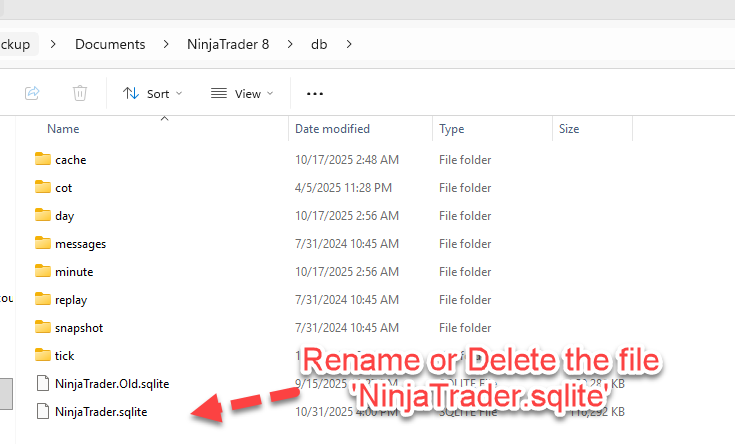Screen dimensions: 735x444
Task: Select the 'snapshot' folder name
Action: (x=79, y=328)
